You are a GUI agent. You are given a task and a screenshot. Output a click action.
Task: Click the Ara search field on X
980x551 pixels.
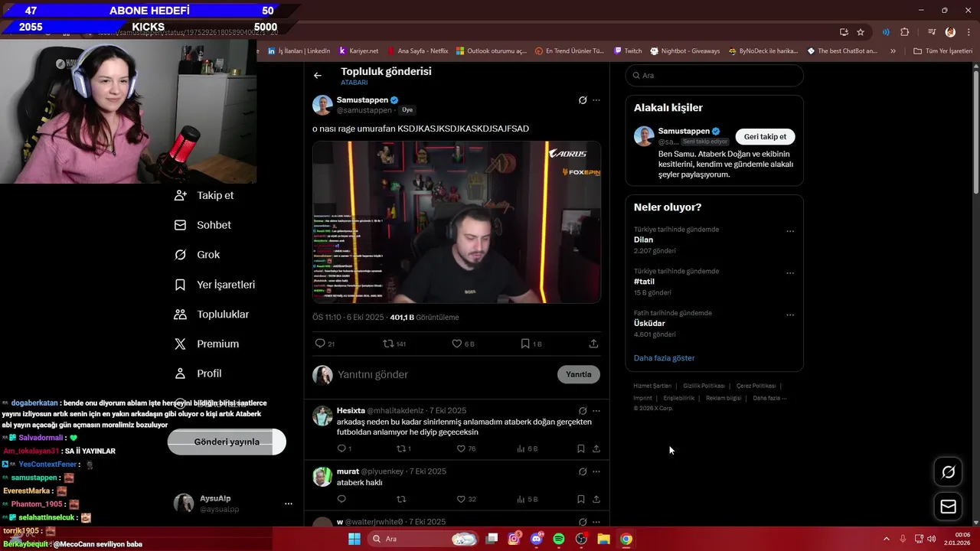714,76
